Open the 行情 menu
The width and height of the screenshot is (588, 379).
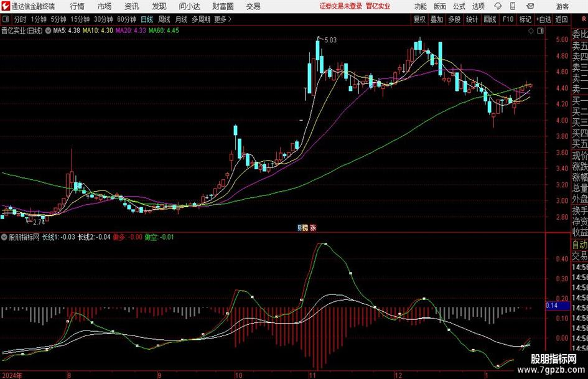(x=77, y=6)
